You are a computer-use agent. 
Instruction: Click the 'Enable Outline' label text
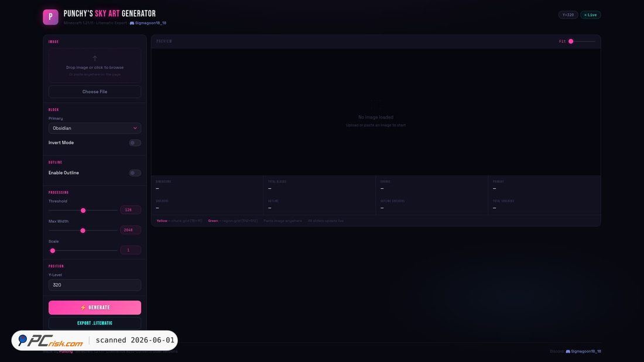(64, 173)
